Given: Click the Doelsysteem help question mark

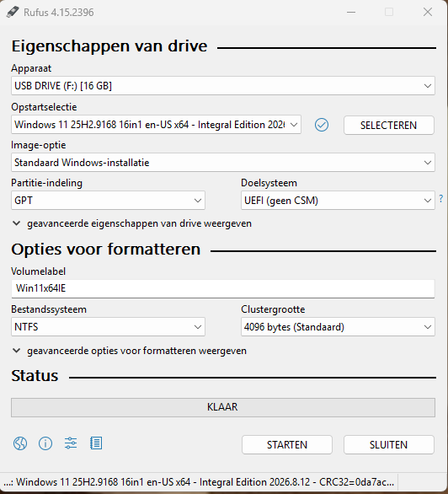Looking at the screenshot, I should point(441,198).
